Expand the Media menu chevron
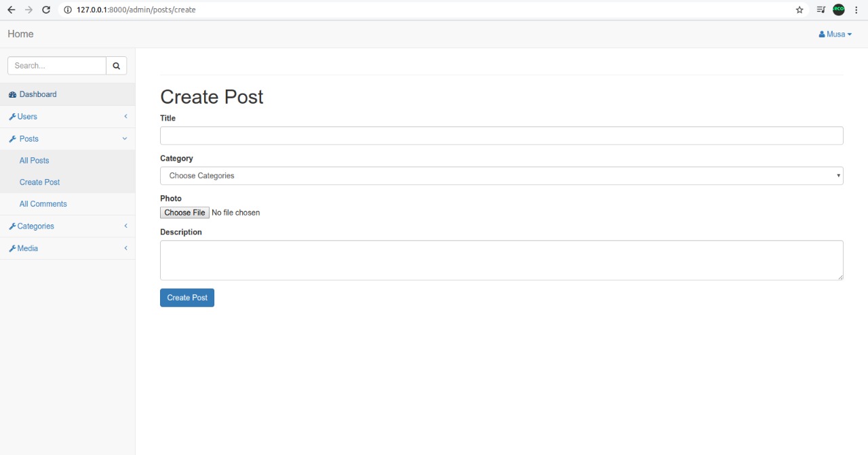868x455 pixels. click(125, 248)
